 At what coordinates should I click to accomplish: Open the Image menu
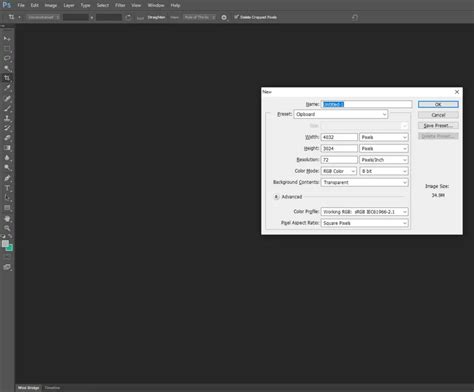[x=51, y=5]
